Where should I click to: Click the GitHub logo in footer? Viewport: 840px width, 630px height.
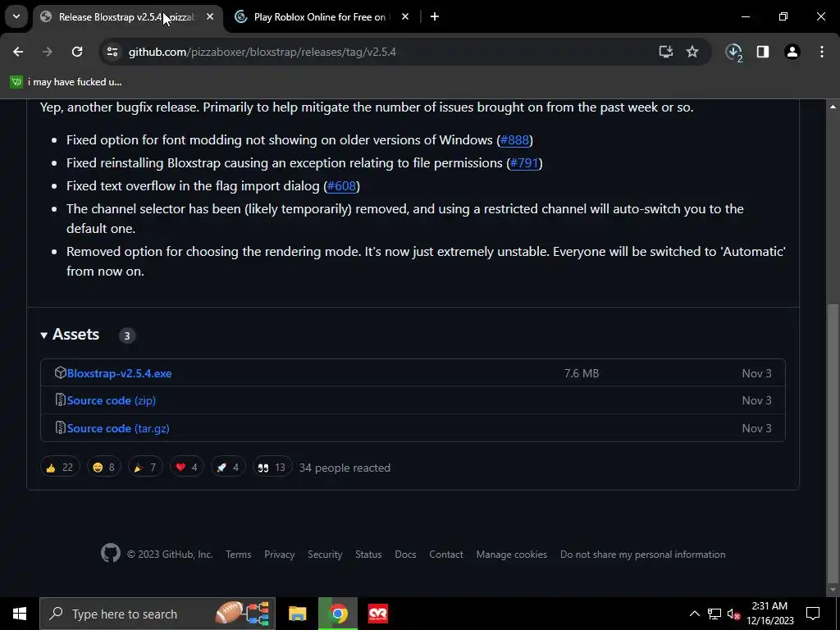point(111,554)
